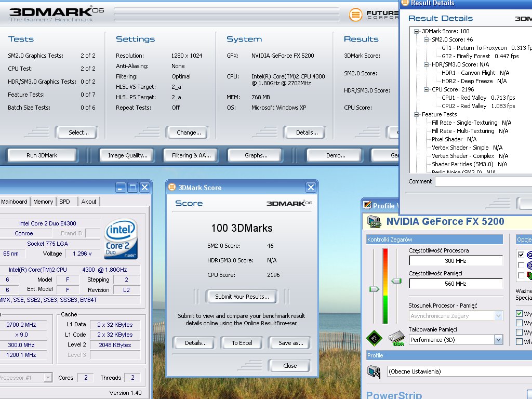Image resolution: width=532 pixels, height=399 pixels.
Task: Click the Częstotliwość Pamięci 560 MHz field
Action: (456, 284)
